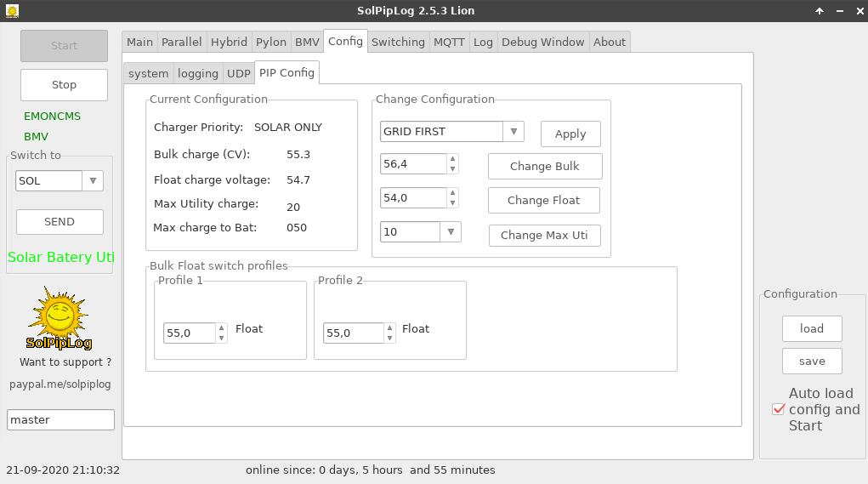Open the Hybrid tab
868x484 pixels.
pyautogui.click(x=229, y=42)
